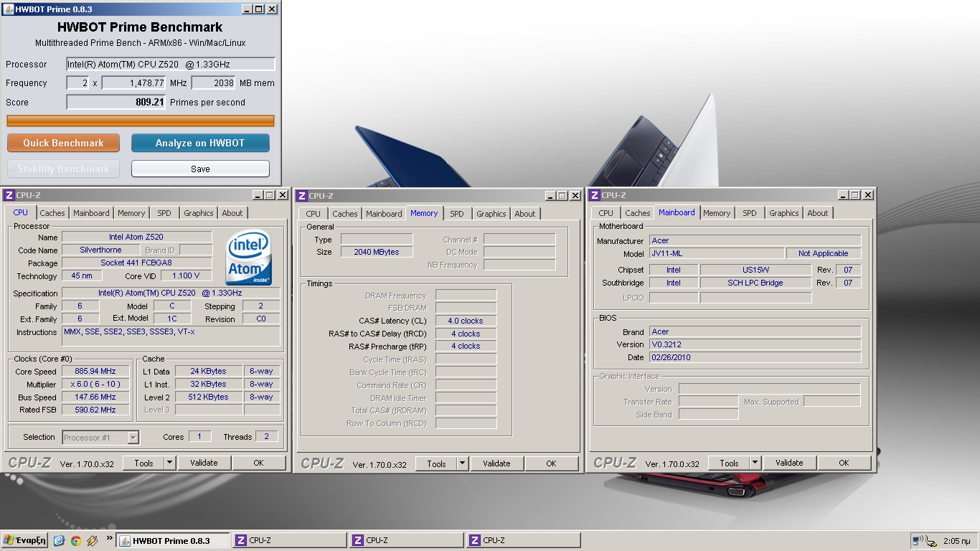Click the Intel Atom inside logo
The image size is (980, 551).
click(249, 258)
